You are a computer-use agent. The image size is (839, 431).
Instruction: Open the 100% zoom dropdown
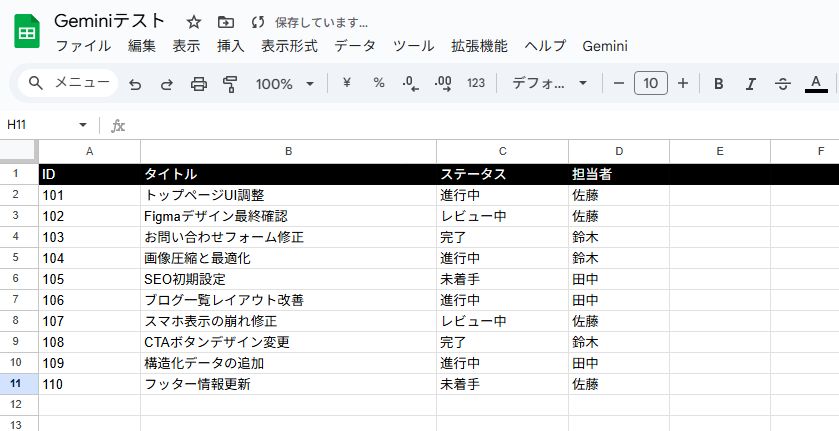pos(285,84)
